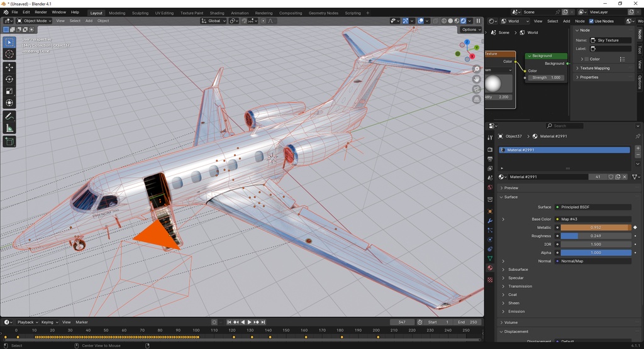Open the Render menu
644x349 pixels.
point(40,12)
